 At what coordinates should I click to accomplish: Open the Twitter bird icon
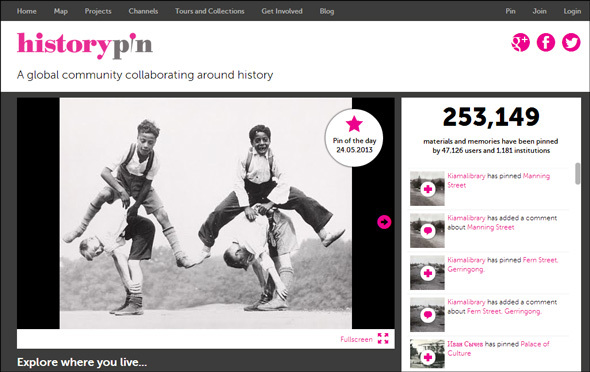point(571,42)
